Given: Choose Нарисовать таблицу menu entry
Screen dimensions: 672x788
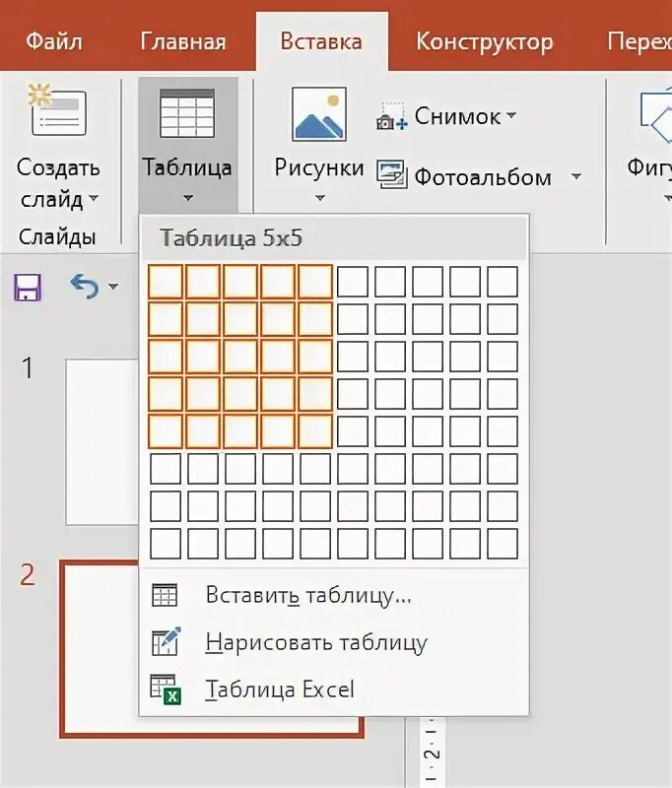Looking at the screenshot, I should pos(315,642).
